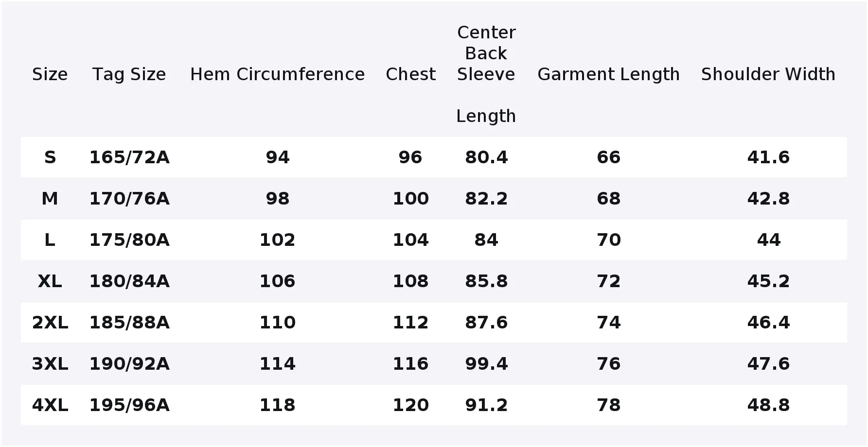This screenshot has width=868, height=447.
Task: Click the Center Back Sleeve Length header
Action: point(486,74)
